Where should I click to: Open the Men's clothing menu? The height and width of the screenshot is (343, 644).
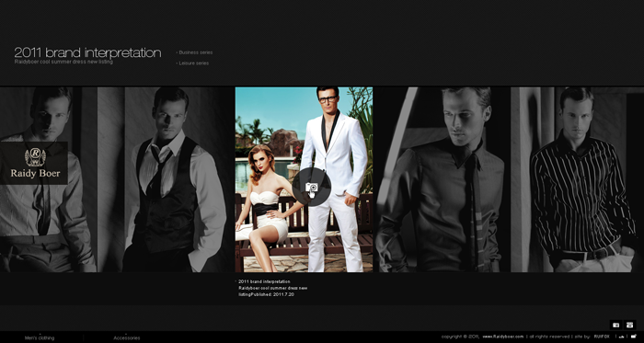[40, 338]
